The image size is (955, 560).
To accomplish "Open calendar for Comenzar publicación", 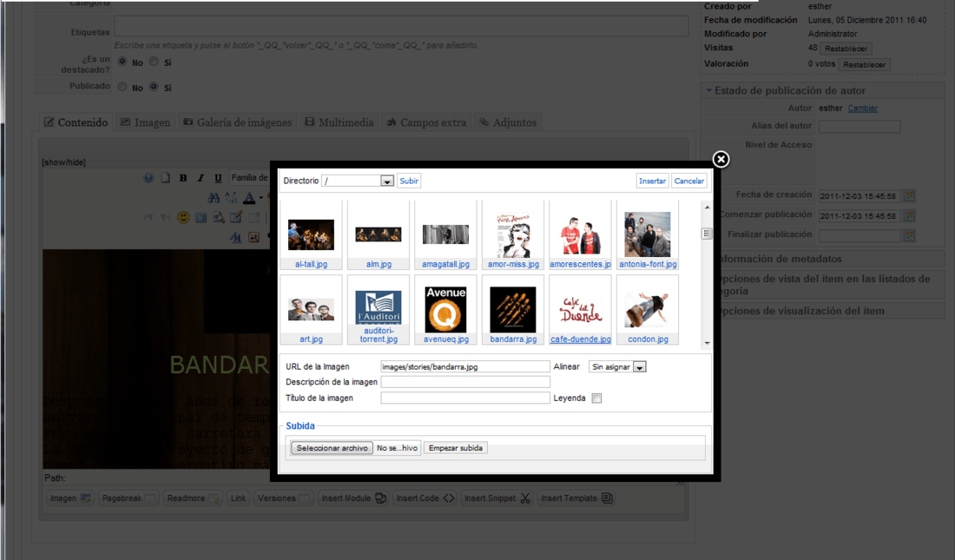I will coord(909,215).
